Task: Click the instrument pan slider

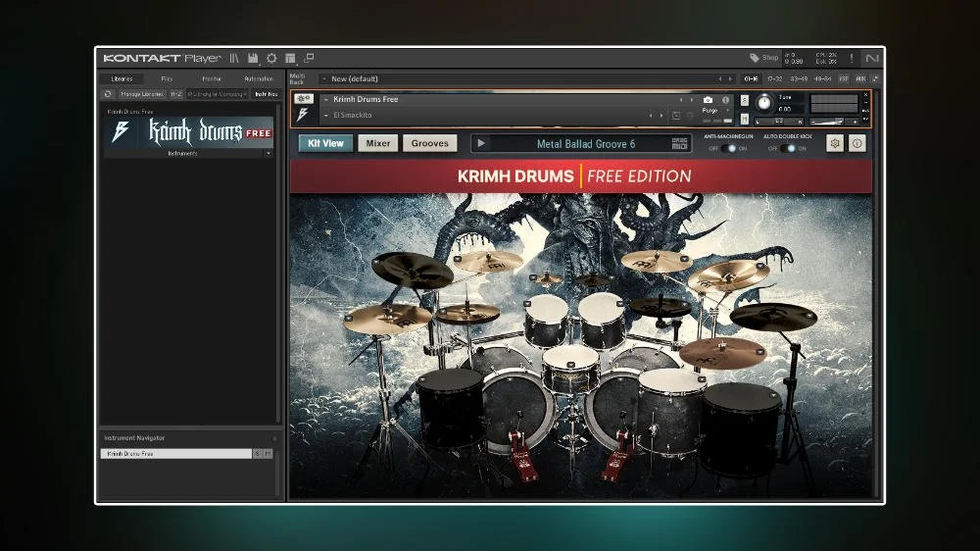Action: click(779, 122)
